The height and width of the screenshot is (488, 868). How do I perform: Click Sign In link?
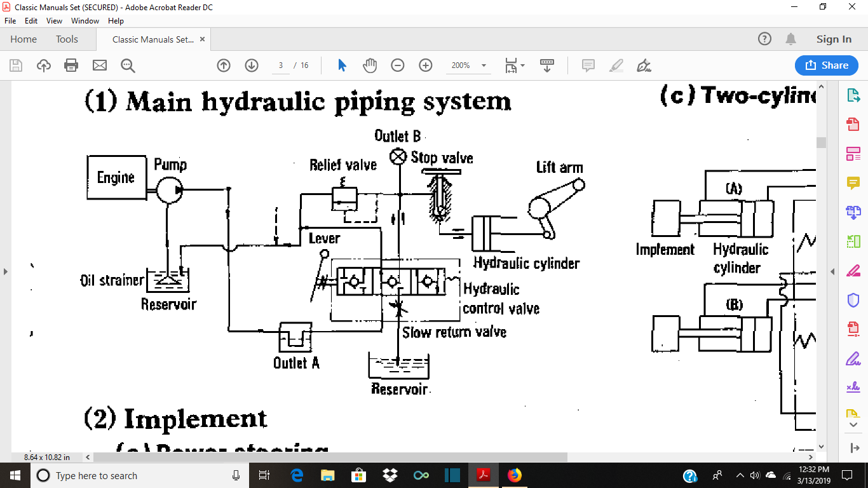[x=834, y=39]
